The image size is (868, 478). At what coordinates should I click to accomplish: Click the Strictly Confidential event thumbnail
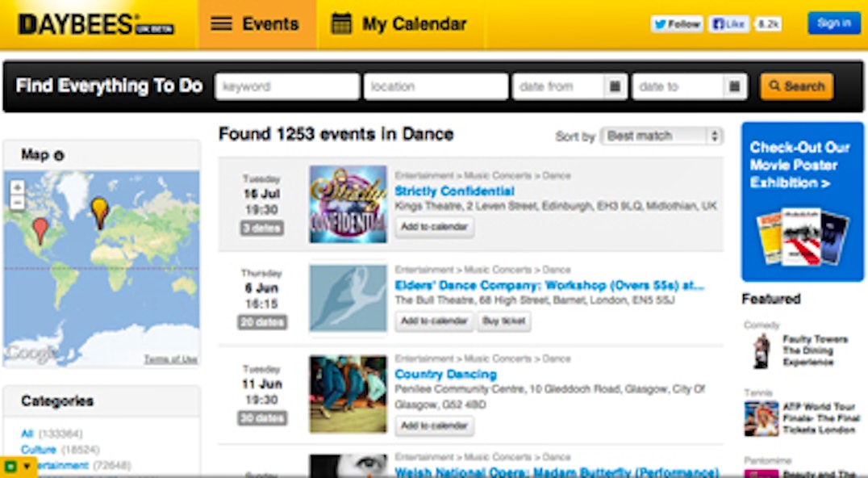pos(348,203)
